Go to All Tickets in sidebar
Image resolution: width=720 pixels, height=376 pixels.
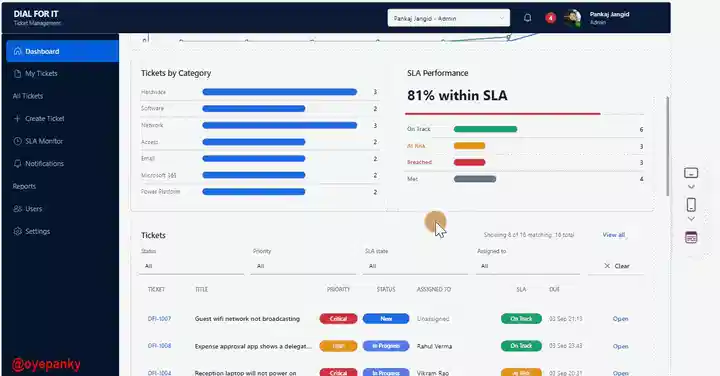[28, 96]
